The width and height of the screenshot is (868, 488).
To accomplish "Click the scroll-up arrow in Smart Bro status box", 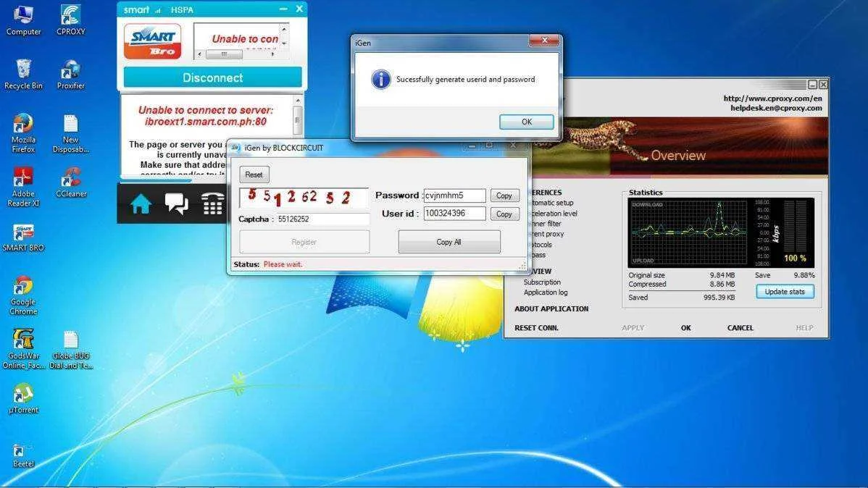I will 284,29.
